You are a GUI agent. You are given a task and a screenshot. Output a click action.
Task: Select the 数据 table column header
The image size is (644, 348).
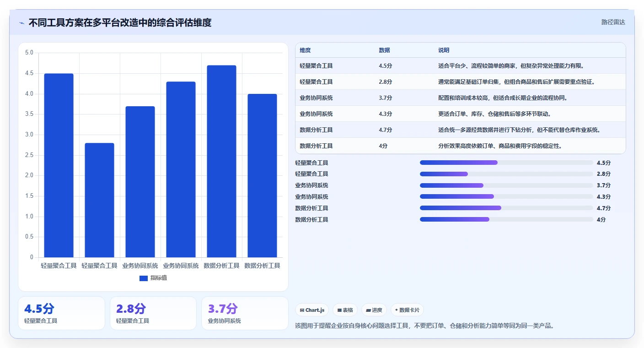[385, 50]
